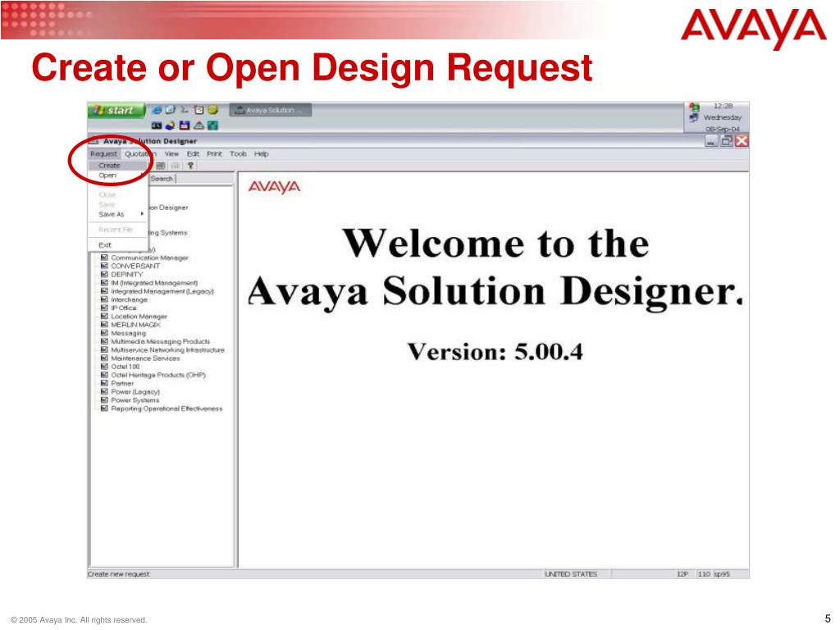This screenshot has width=840, height=630.
Task: Click UNITED STATES in the status bar
Action: pos(571,573)
